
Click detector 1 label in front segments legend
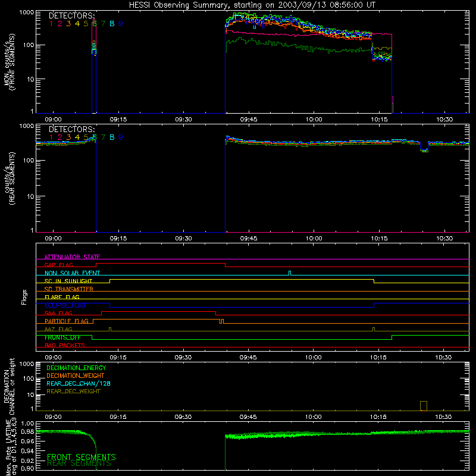[51, 24]
